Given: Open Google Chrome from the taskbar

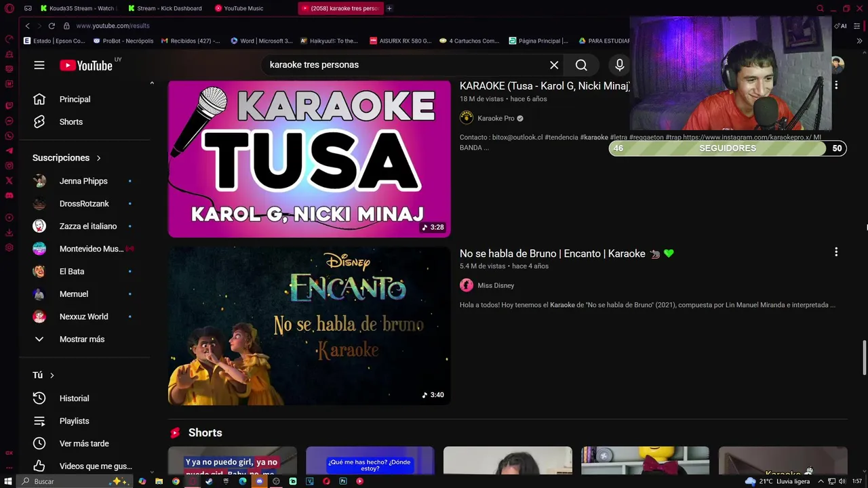Looking at the screenshot, I should [176, 481].
